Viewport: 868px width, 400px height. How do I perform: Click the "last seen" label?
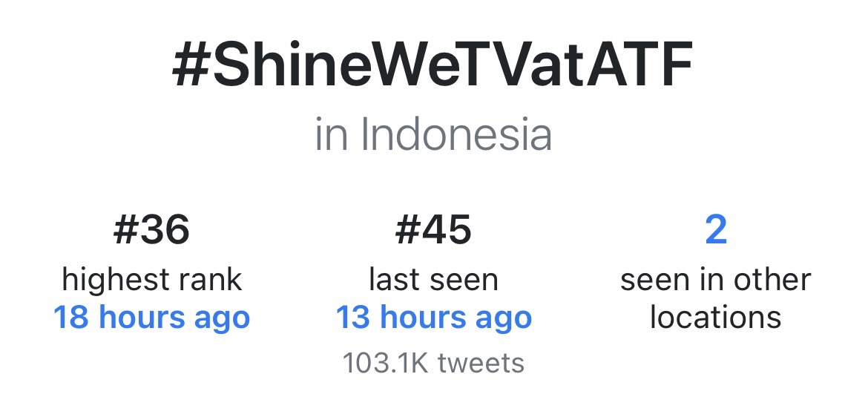click(x=433, y=280)
